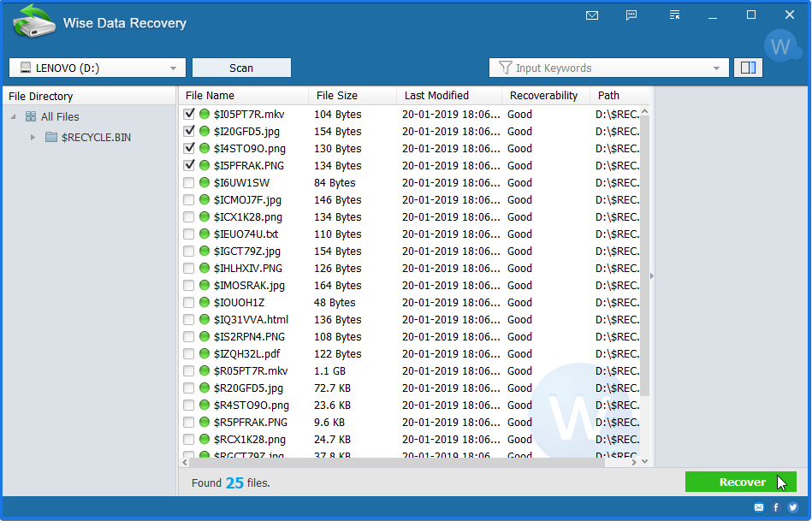This screenshot has height=521, width=812.
Task: Click green status dot of $RCX1K28.png
Action: [x=204, y=439]
